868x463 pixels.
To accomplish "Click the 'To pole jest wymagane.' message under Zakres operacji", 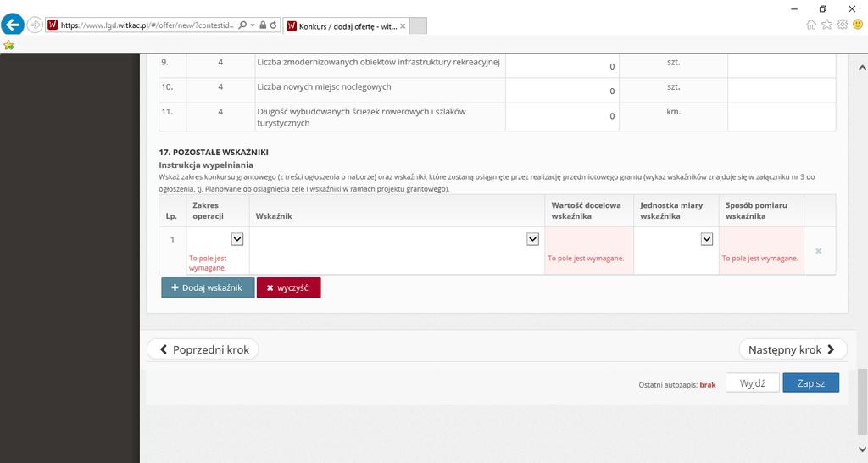I will [208, 263].
